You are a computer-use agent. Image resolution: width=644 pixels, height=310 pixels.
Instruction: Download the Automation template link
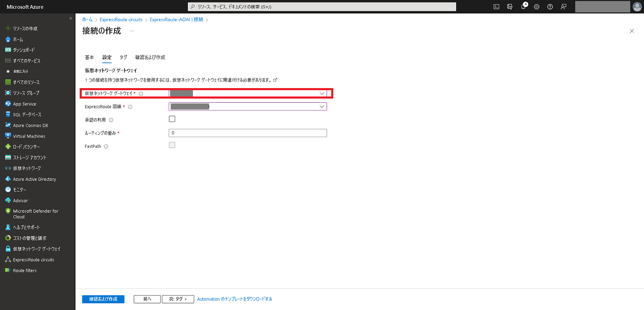234,299
